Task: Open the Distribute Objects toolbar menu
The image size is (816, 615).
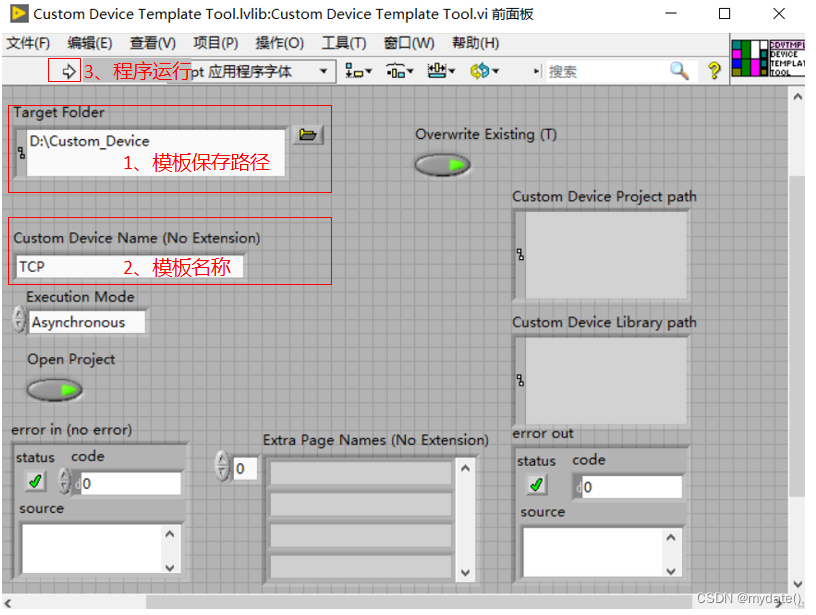Action: (x=399, y=71)
